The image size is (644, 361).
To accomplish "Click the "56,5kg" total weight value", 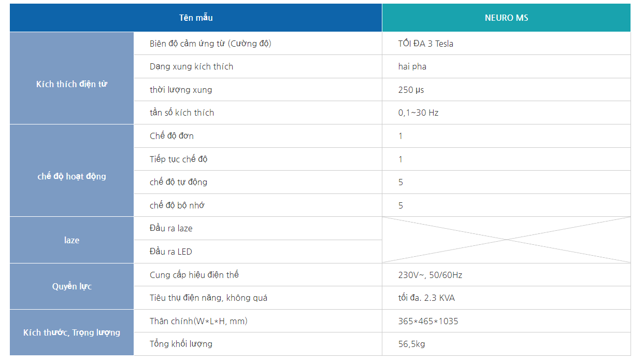I will (x=411, y=344).
